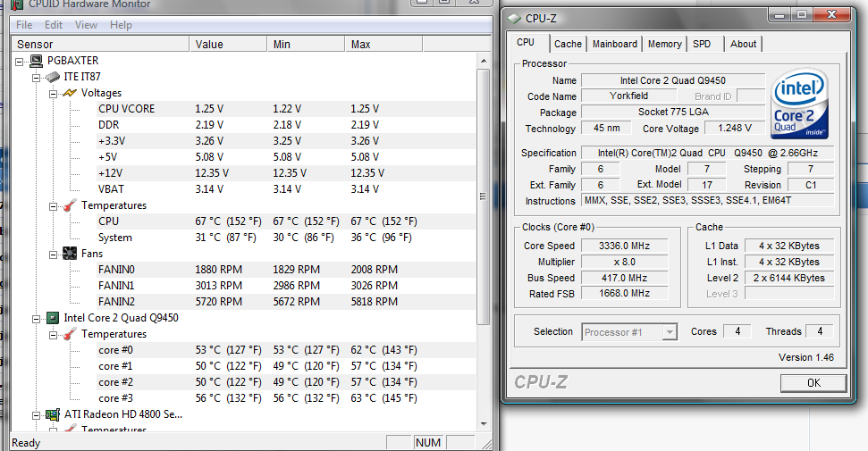
Task: Switch to the About tab
Action: coord(743,44)
